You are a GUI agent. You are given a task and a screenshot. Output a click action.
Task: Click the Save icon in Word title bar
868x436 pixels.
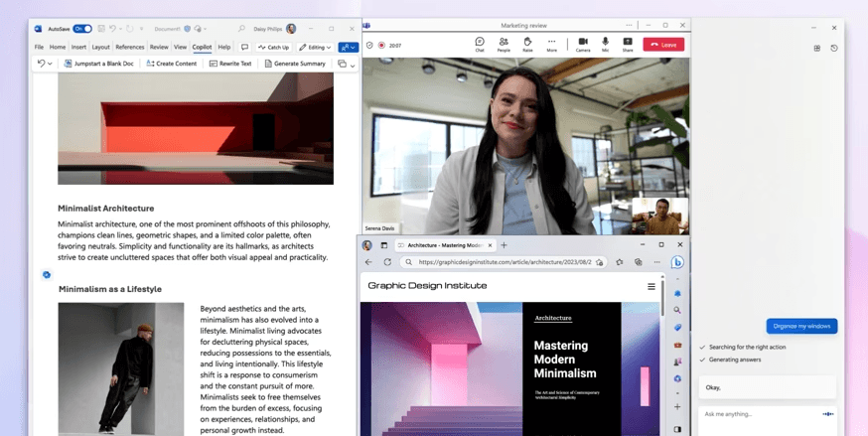point(101,29)
